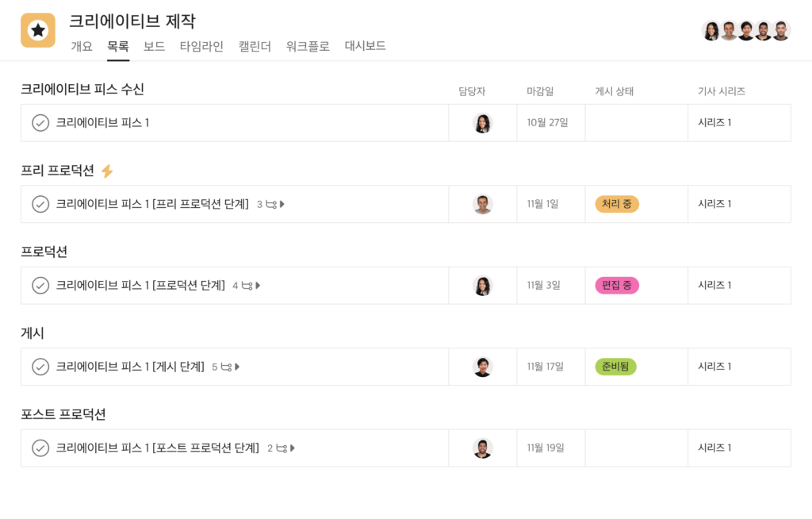The height and width of the screenshot is (519, 812).
Task: Click the 프로덕션 section heading
Action: (x=44, y=252)
